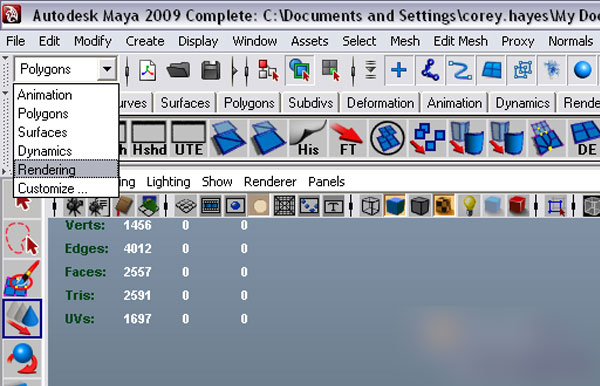Open the Assets menu
Viewport: 600px width, 386px height.
click(x=310, y=41)
